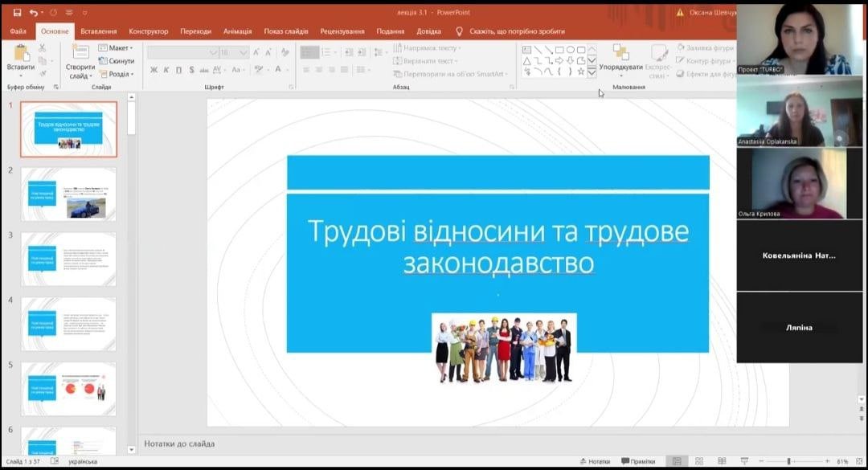The height and width of the screenshot is (470, 868).
Task: Start slide show from status bar
Action: point(744,461)
